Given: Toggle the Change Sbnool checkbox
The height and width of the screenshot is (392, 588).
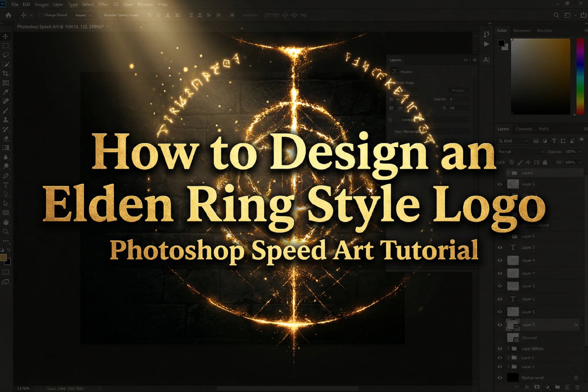Looking at the screenshot, I should [40, 15].
